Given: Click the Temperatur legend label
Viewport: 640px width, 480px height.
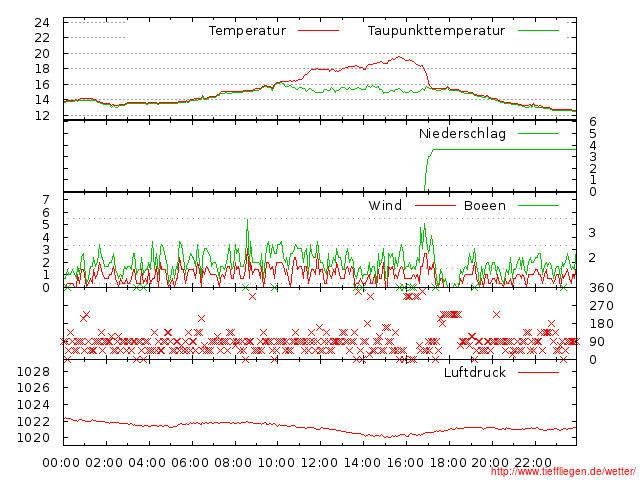Looking at the screenshot, I should pyautogui.click(x=247, y=31).
